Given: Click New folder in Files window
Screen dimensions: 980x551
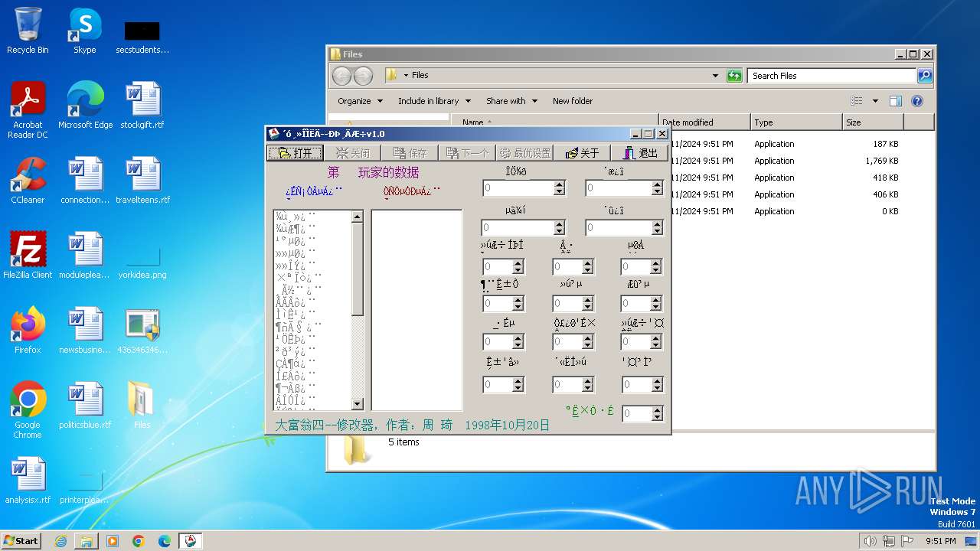Looking at the screenshot, I should point(573,101).
